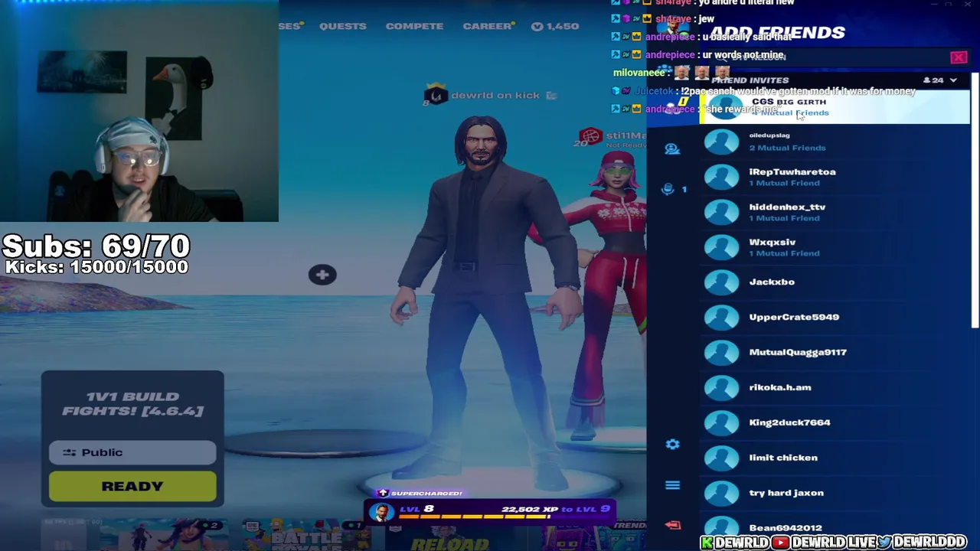Select friend invite from rikoka.h.am
Image resolution: width=980 pixels, height=551 pixels.
coord(835,387)
